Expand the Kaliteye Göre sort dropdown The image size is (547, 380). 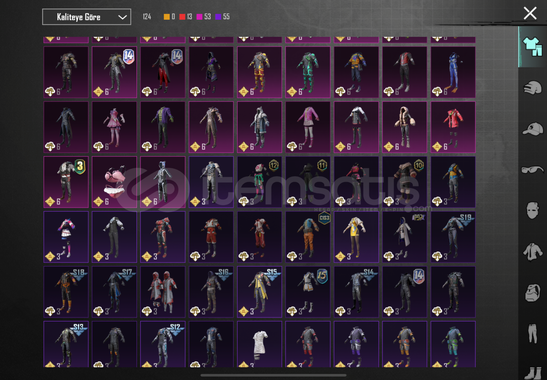click(87, 17)
